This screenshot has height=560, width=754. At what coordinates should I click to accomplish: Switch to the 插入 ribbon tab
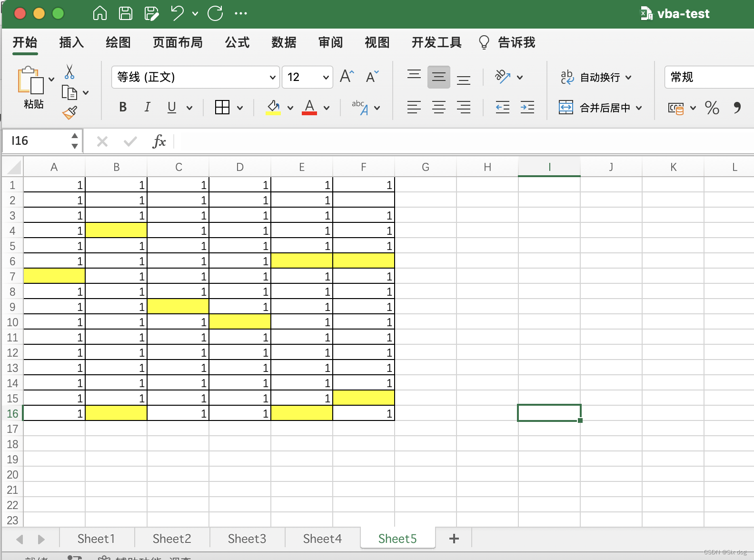coord(71,42)
